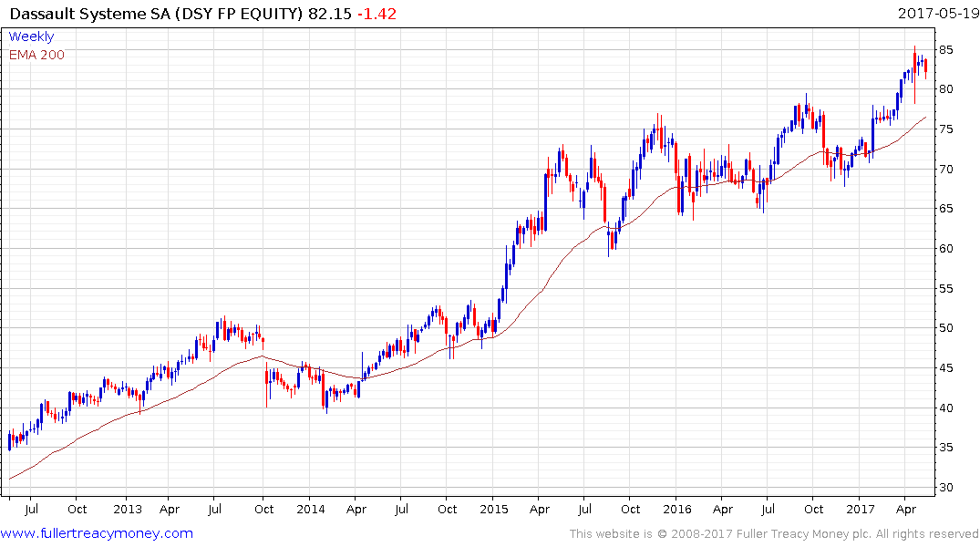Click the 'Weekly' timeframe label
The height and width of the screenshot is (547, 980).
[31, 36]
